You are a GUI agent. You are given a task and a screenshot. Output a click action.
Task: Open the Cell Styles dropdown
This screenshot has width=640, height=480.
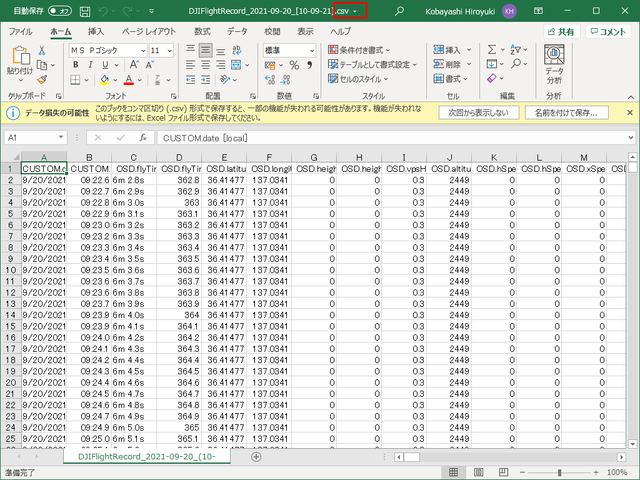358,79
